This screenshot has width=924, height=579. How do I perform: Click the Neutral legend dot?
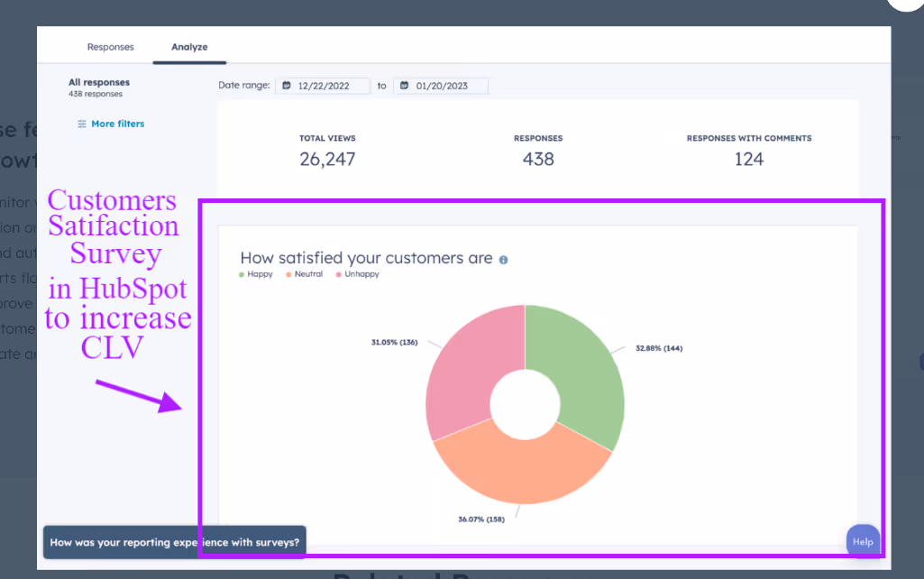(288, 274)
